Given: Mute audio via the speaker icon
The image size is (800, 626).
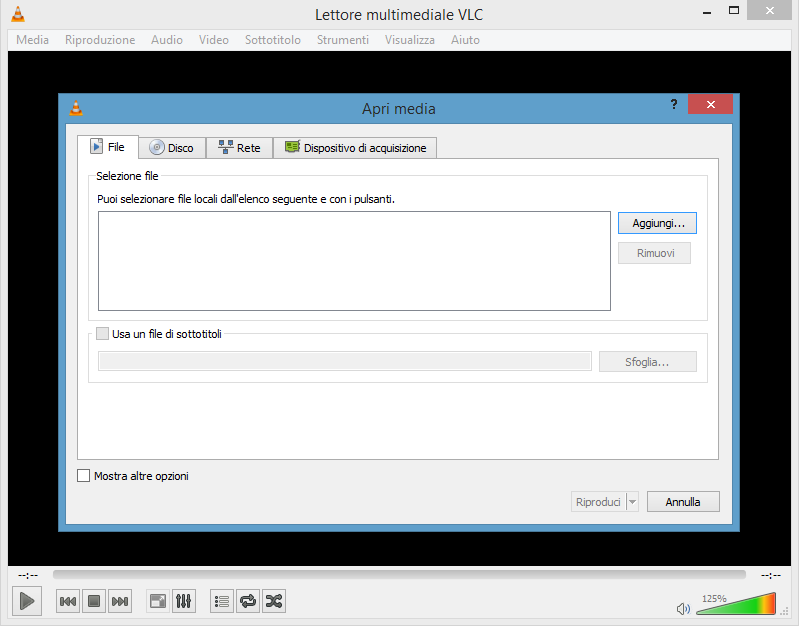Looking at the screenshot, I should point(683,608).
